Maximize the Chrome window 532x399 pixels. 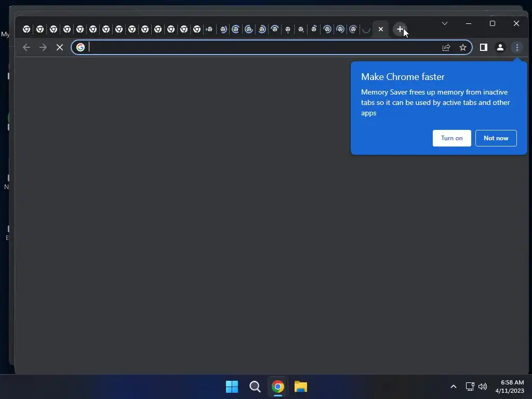[x=493, y=23]
